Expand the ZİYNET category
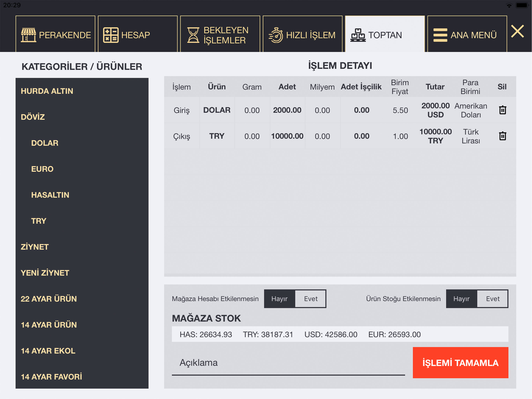Screen dimensions: 532x399 click(x=82, y=247)
